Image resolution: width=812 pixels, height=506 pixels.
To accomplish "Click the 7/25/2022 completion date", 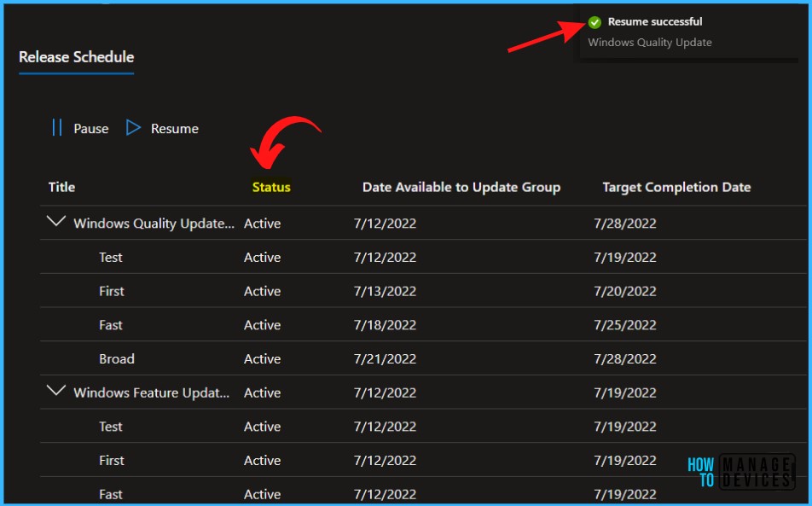I will click(625, 325).
